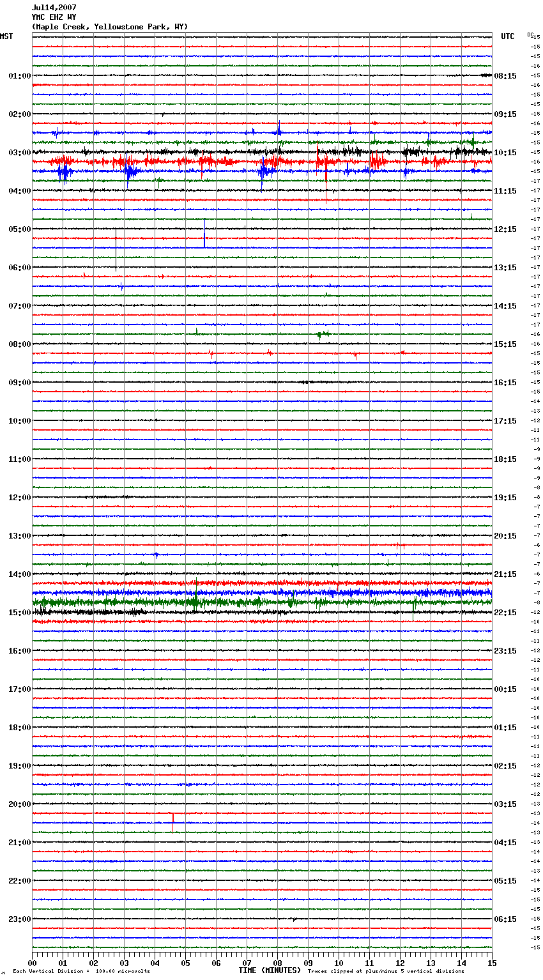Click the 22:15 UTC time label
Image resolution: width=543 pixels, height=980 pixels.
pos(505,613)
